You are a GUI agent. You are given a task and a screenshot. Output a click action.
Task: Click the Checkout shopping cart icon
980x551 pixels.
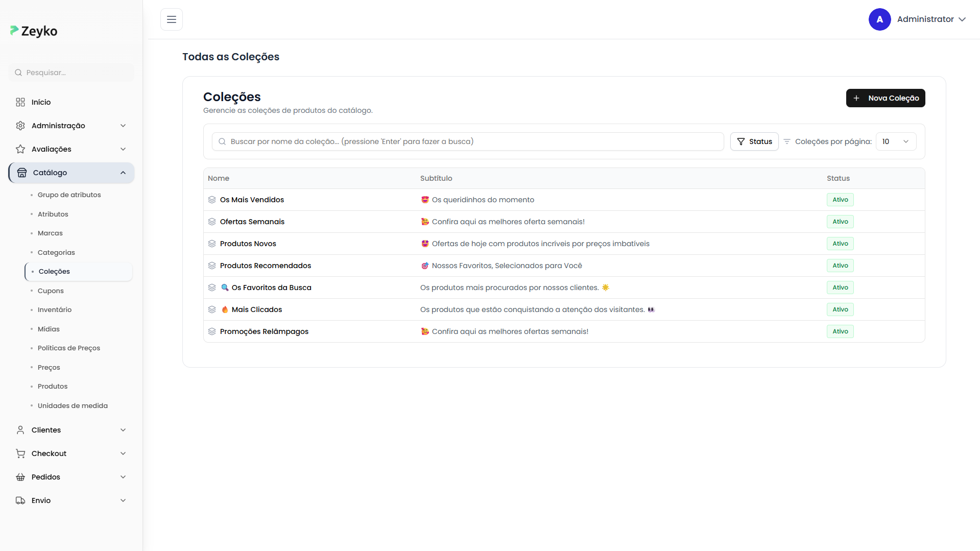pos(20,453)
